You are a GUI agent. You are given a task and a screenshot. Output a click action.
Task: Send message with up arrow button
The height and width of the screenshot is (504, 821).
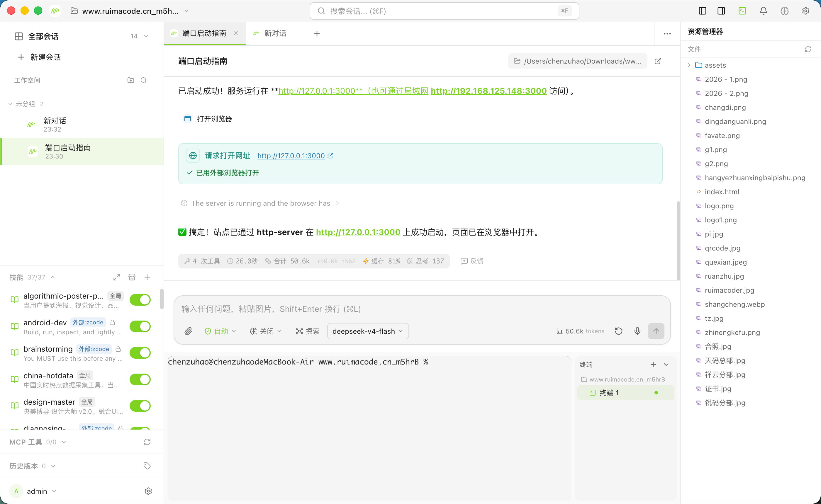point(656,331)
